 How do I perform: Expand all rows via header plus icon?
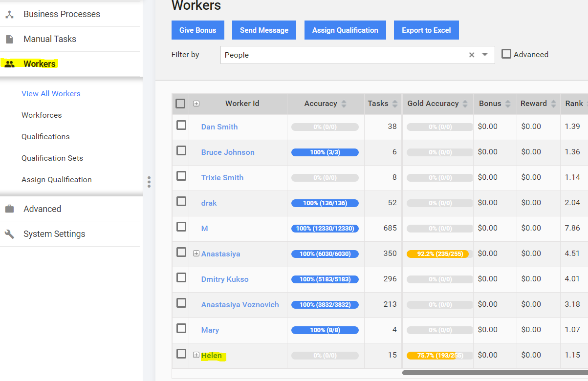[x=196, y=104]
